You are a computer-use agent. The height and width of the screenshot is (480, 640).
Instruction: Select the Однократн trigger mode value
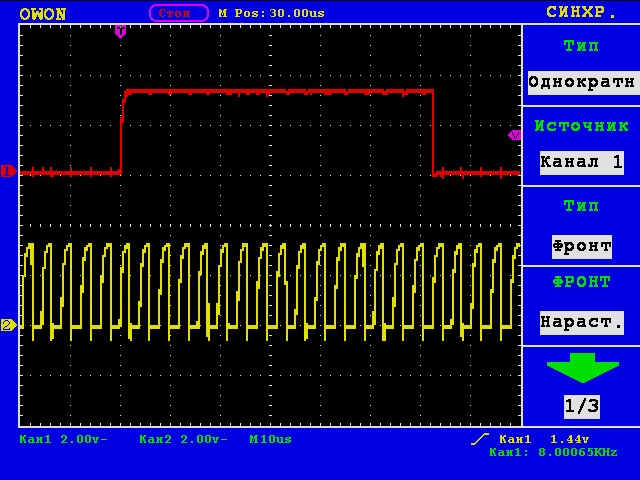point(583,83)
